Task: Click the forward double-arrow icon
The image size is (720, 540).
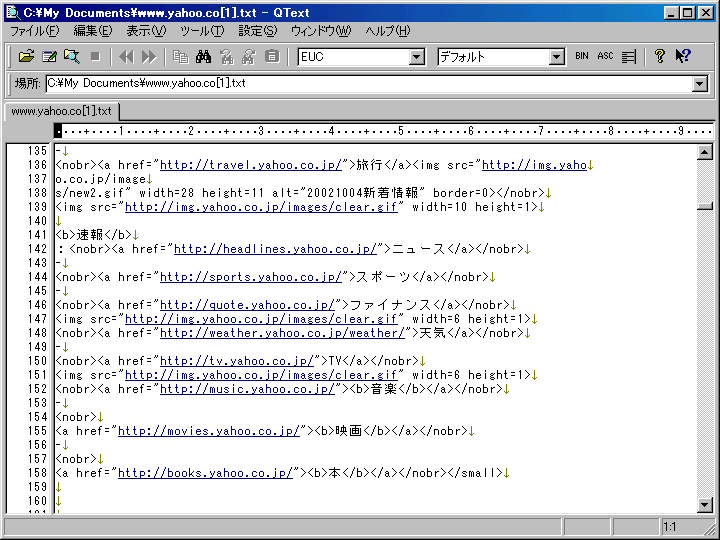Action: point(149,56)
